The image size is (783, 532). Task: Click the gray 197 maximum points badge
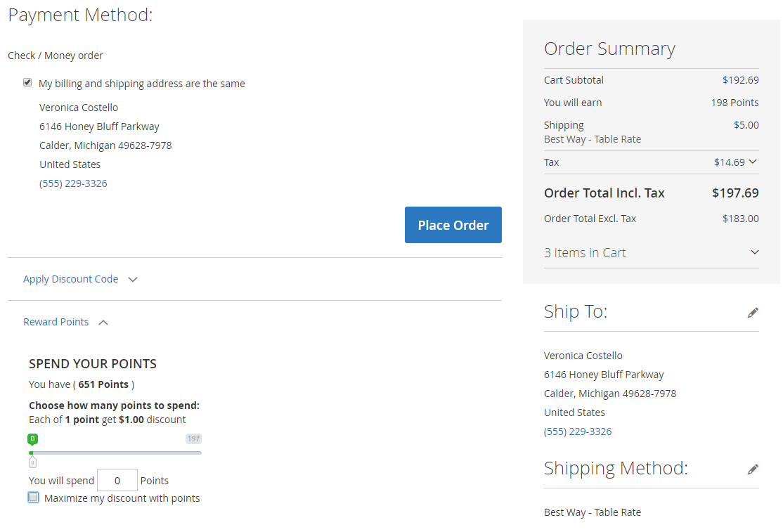coord(193,439)
